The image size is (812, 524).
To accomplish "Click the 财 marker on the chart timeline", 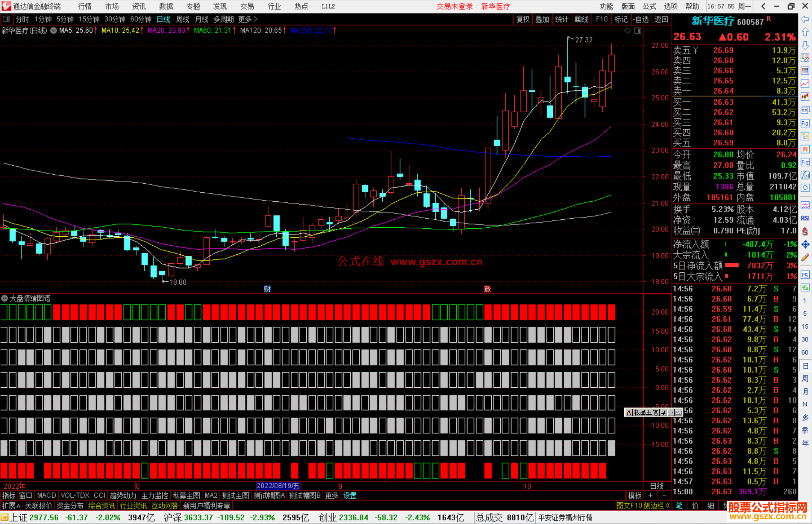I will tap(267, 289).
